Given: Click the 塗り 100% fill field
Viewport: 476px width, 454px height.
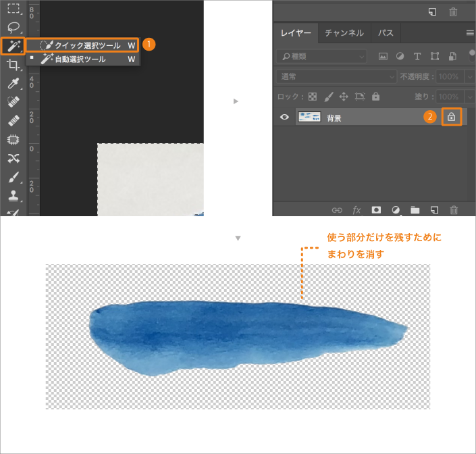Looking at the screenshot, I should point(450,97).
